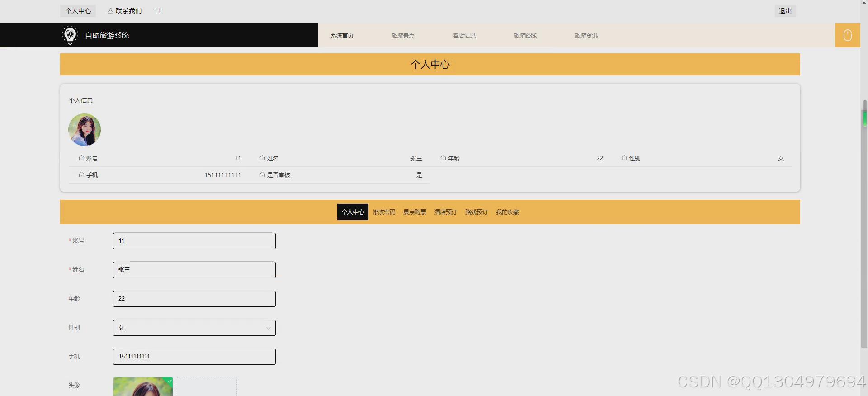Click the home icon next to 性别 info

[624, 158]
